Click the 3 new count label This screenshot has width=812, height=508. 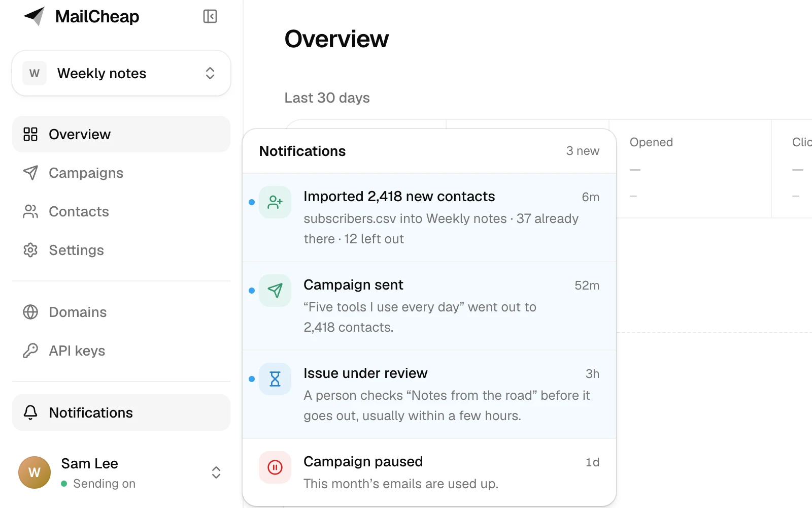(x=583, y=151)
